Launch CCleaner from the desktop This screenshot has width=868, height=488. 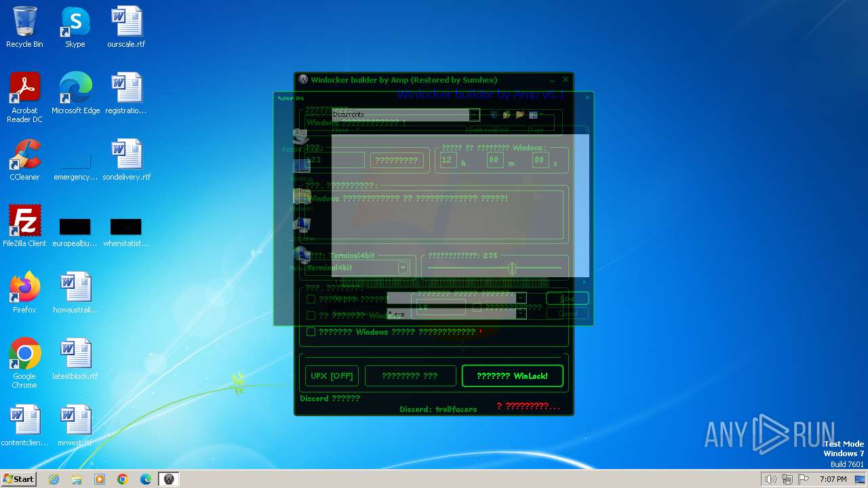[24, 160]
